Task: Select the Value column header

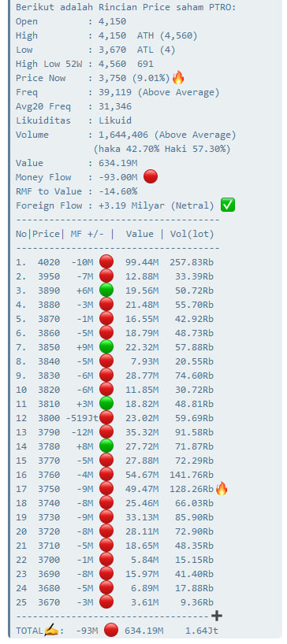Action: coord(140,234)
